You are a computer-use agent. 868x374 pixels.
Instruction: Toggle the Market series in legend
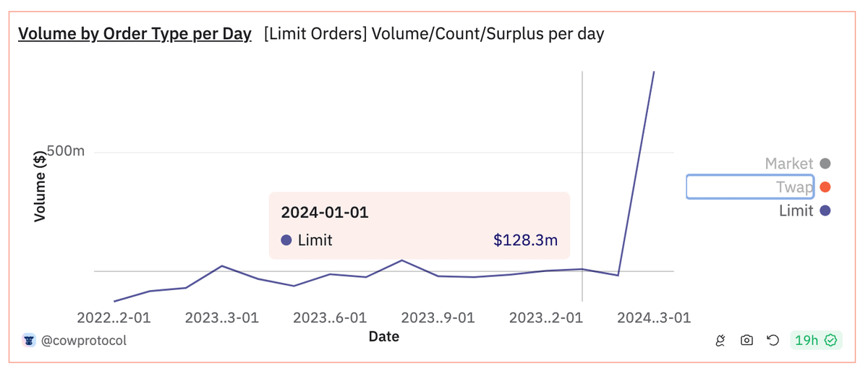(x=789, y=164)
